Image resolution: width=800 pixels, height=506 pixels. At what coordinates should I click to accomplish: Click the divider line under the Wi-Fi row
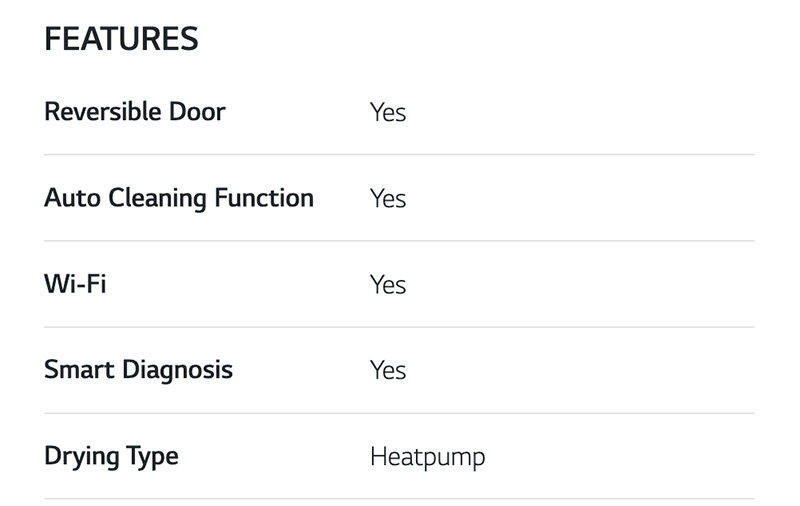point(399,327)
